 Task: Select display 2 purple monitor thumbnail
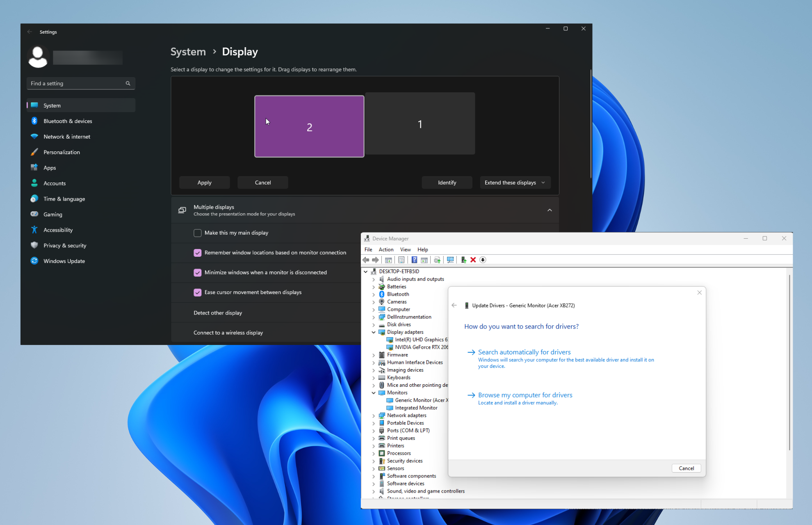(x=308, y=125)
